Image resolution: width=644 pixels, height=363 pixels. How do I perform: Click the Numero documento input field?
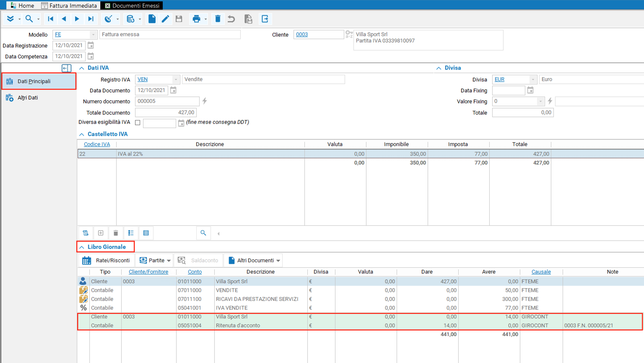(167, 101)
